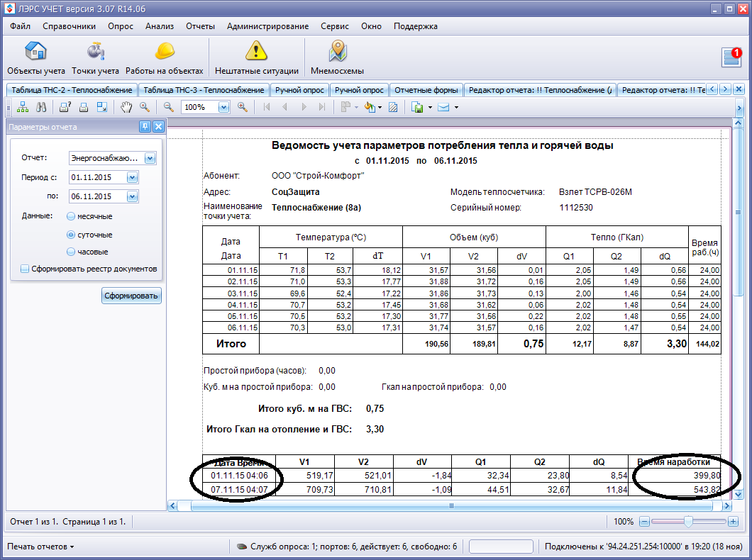The image size is (752, 560).
Task: Go to first page of the report
Action: click(x=267, y=107)
